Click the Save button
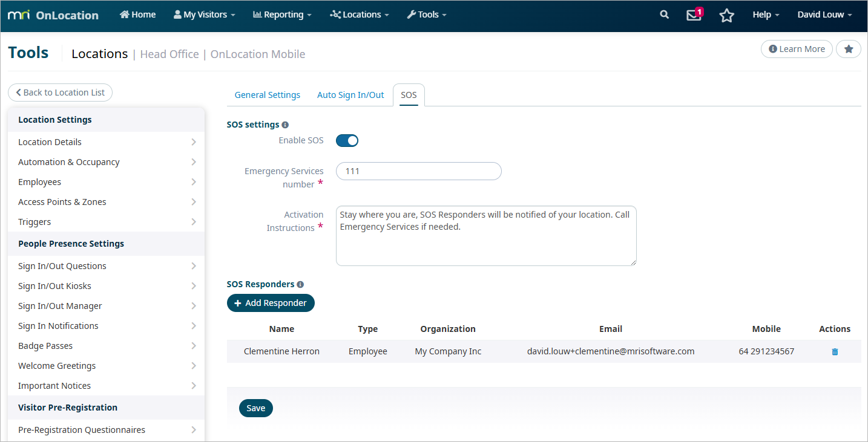 coord(255,408)
